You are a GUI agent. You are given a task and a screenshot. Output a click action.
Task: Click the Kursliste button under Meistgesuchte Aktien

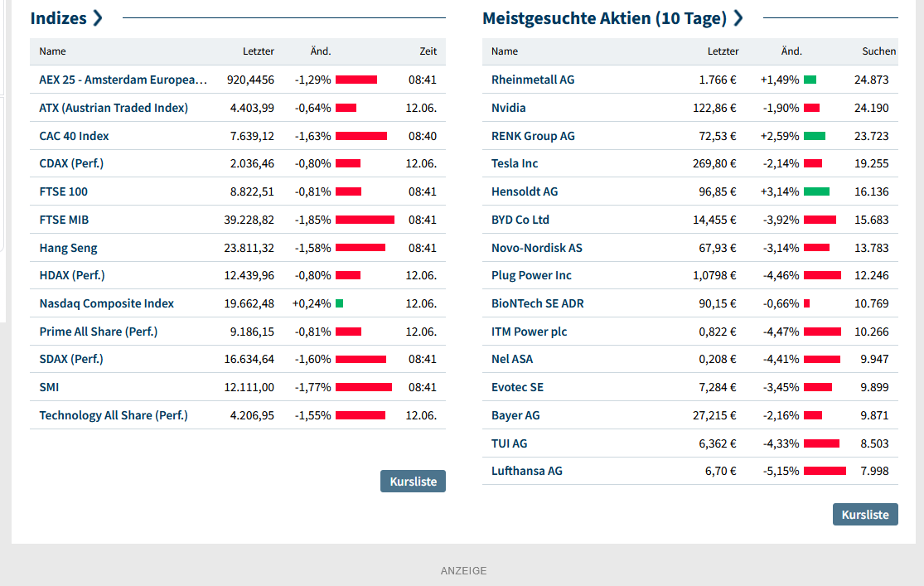[865, 514]
